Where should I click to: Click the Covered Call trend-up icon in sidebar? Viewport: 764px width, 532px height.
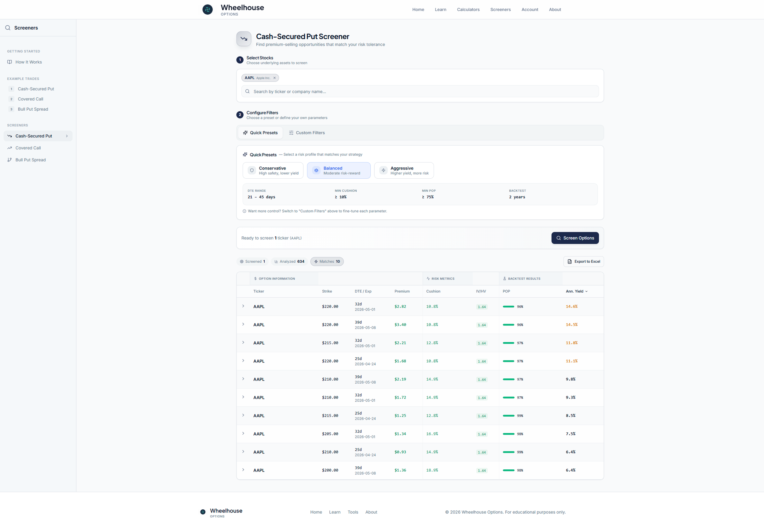click(10, 148)
